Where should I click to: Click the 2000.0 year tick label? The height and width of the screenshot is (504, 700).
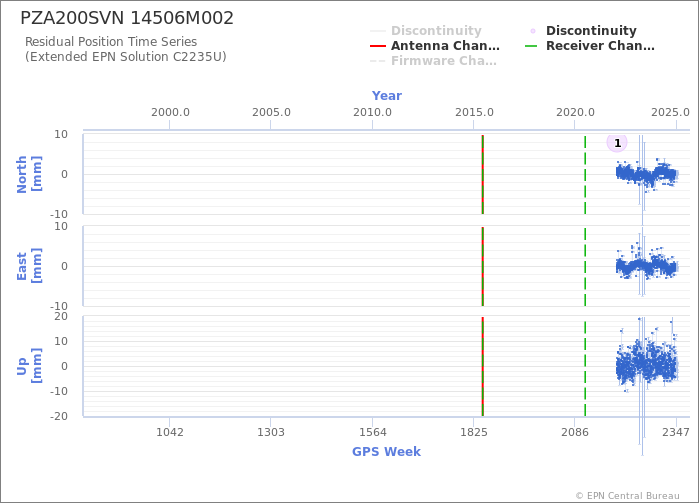point(170,112)
